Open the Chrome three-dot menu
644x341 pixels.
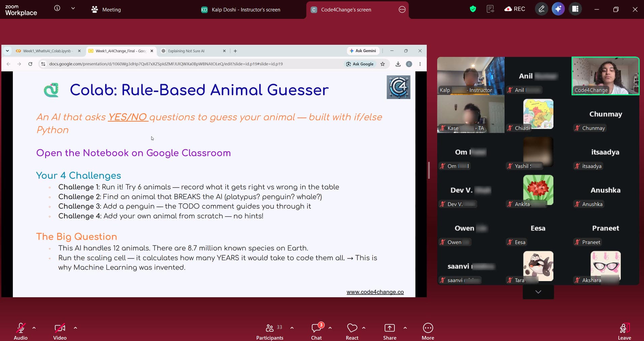tap(420, 64)
